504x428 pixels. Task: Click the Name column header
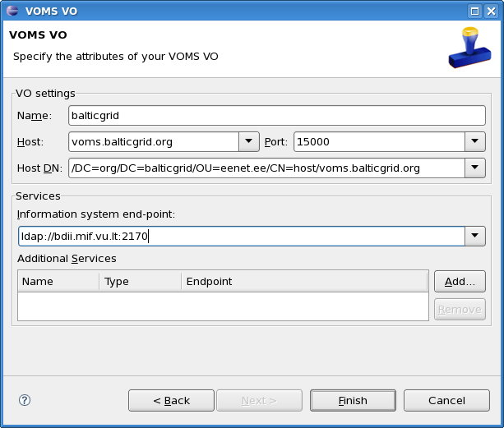tap(58, 282)
